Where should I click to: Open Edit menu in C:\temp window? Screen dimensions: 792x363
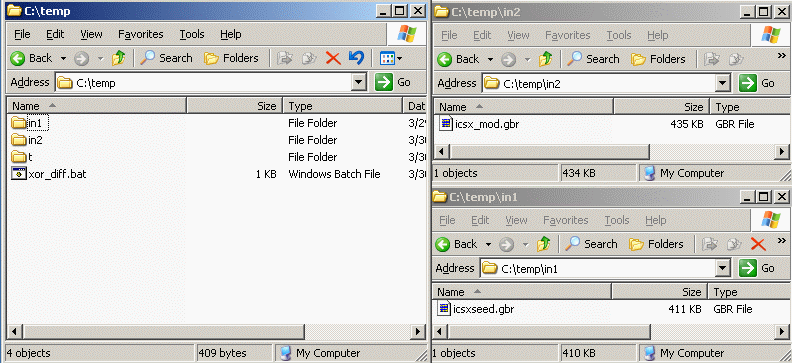point(55,34)
